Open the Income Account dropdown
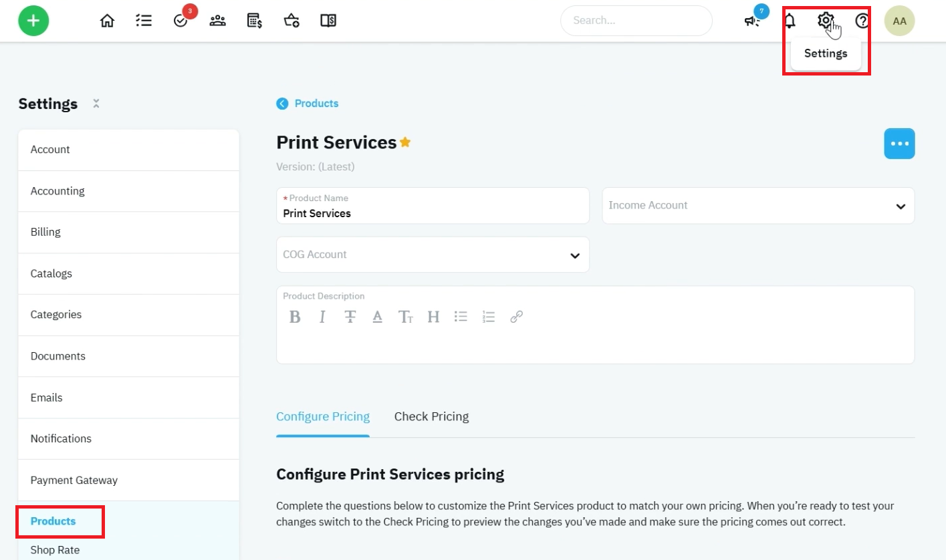Image resolution: width=946 pixels, height=560 pixels. click(x=758, y=205)
